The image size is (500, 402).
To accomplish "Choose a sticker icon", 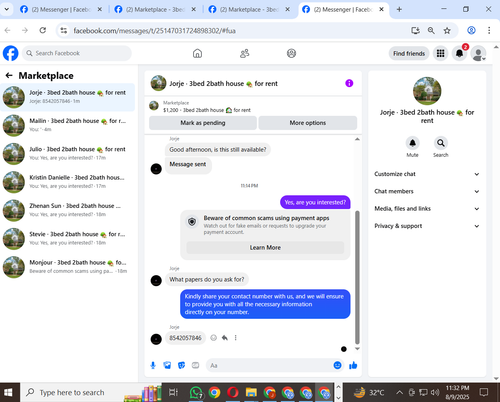I will [181, 365].
